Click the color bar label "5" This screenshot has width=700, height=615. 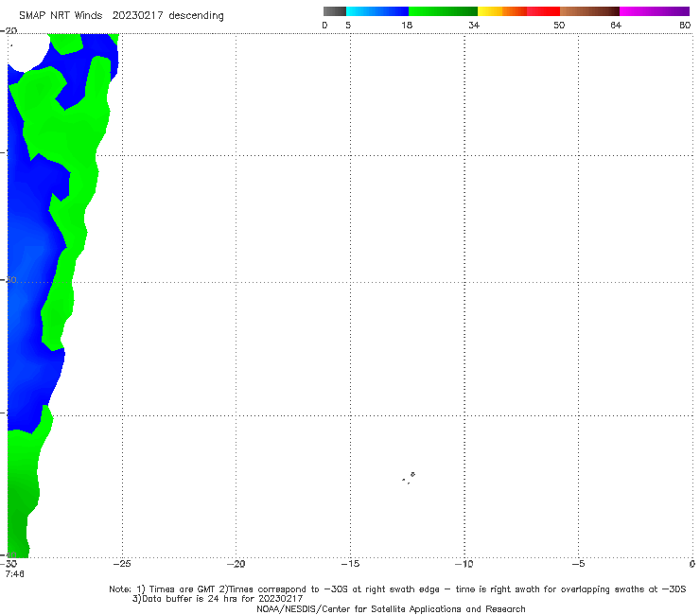coord(348,26)
